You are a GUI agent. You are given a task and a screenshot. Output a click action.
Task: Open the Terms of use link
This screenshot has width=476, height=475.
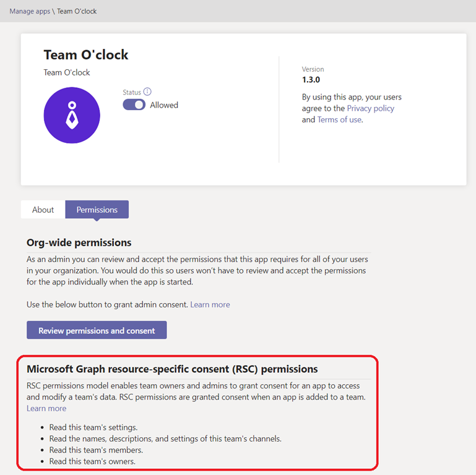(x=339, y=119)
